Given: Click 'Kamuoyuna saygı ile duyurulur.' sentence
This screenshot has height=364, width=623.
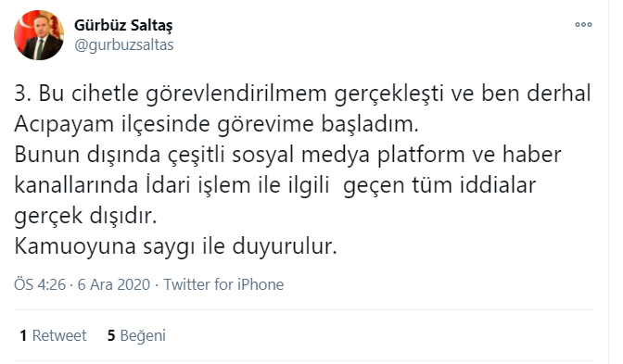Looking at the screenshot, I should pos(175,246).
